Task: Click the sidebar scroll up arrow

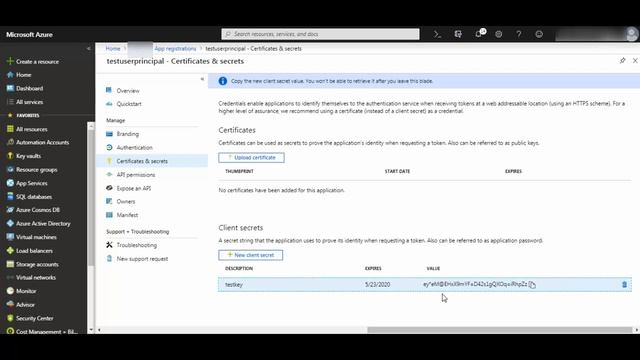Action: point(91,127)
